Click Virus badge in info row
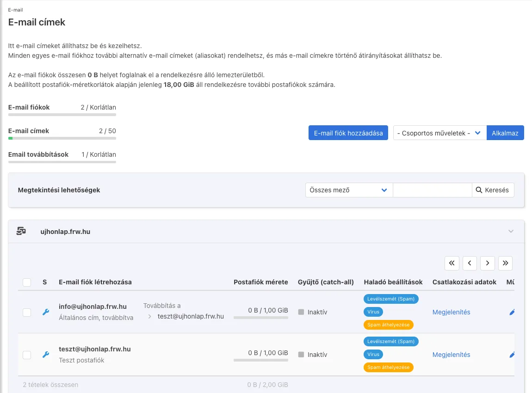 (373, 312)
